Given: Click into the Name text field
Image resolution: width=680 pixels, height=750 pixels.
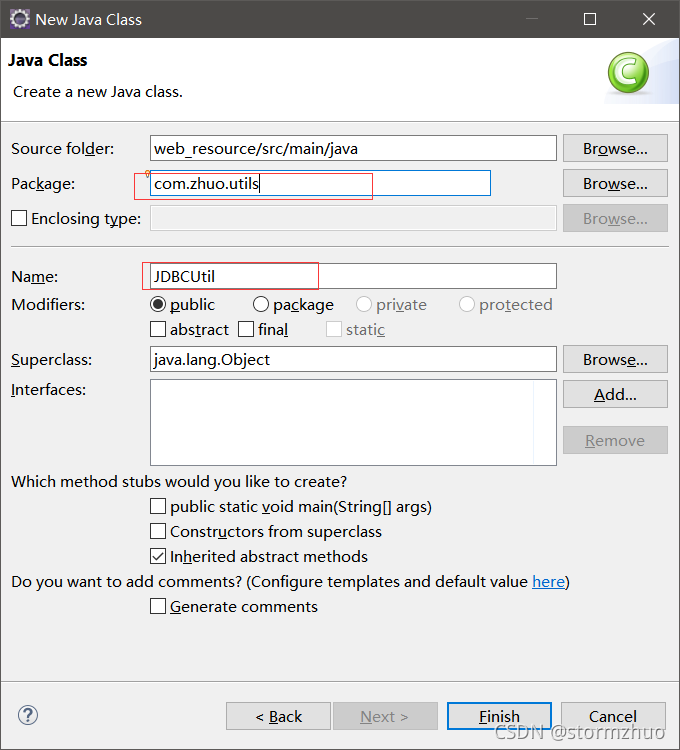Looking at the screenshot, I should click(x=353, y=276).
